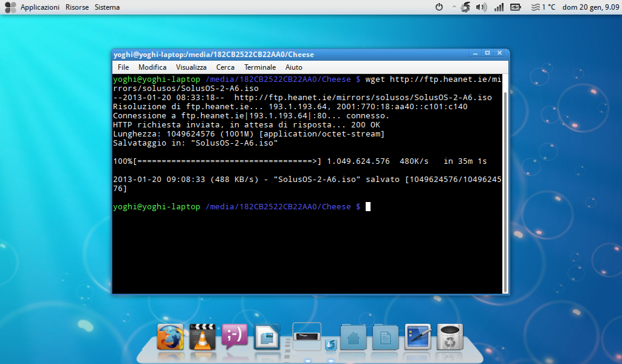Open the purple chat messenger dock icon

[x=234, y=337]
